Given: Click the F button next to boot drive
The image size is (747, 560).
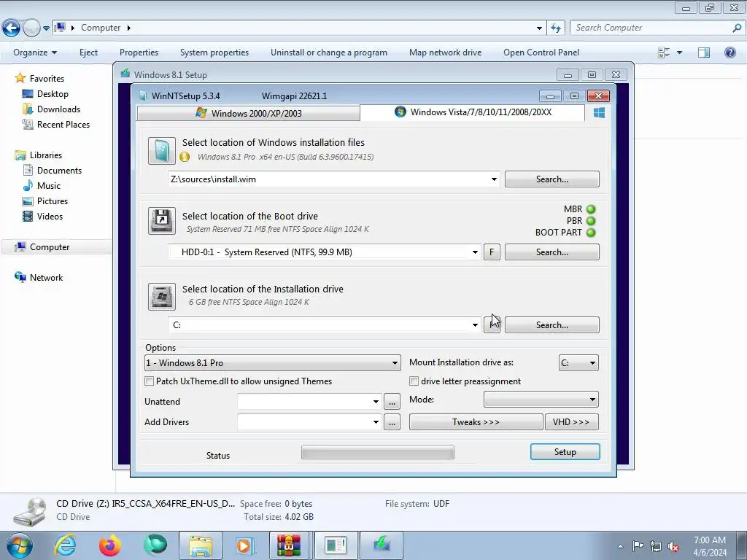Looking at the screenshot, I should [x=492, y=252].
